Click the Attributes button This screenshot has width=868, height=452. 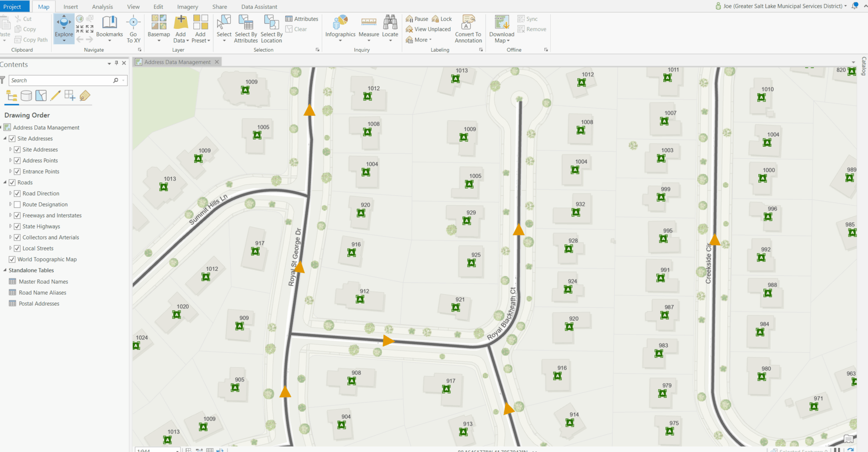point(302,19)
